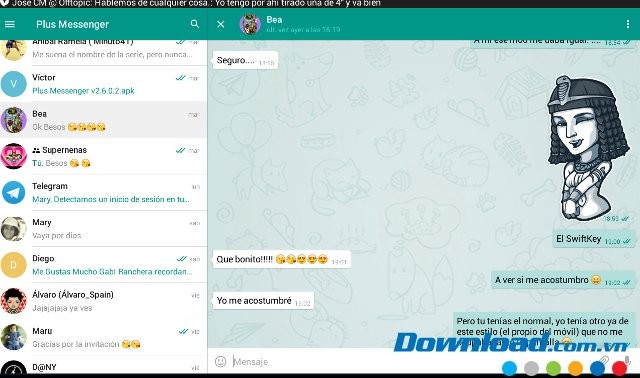The image size is (640, 378).
Task: Open the three-dot options menu in the chat header
Action: coord(628,24)
